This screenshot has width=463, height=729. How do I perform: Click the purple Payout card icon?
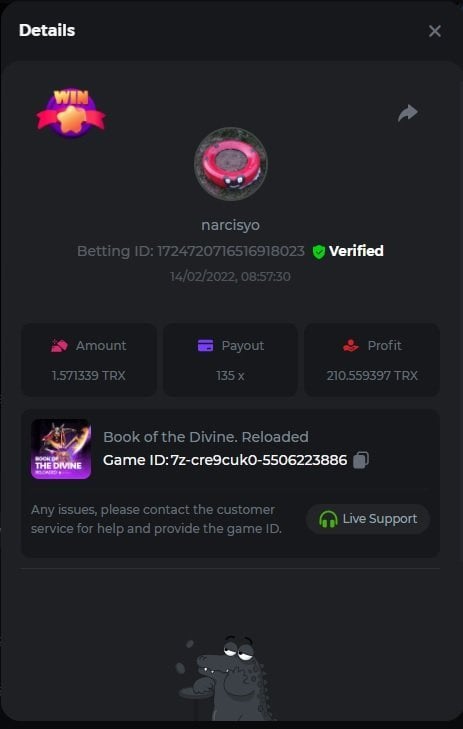click(205, 345)
